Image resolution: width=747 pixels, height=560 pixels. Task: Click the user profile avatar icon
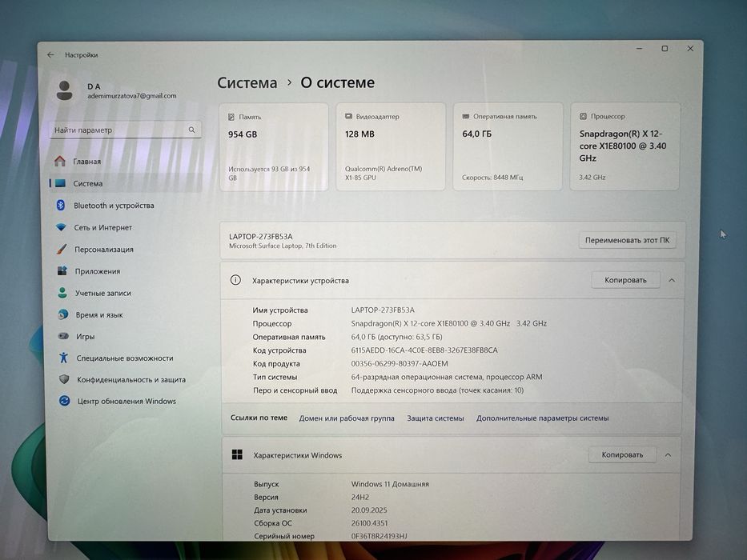point(64,90)
